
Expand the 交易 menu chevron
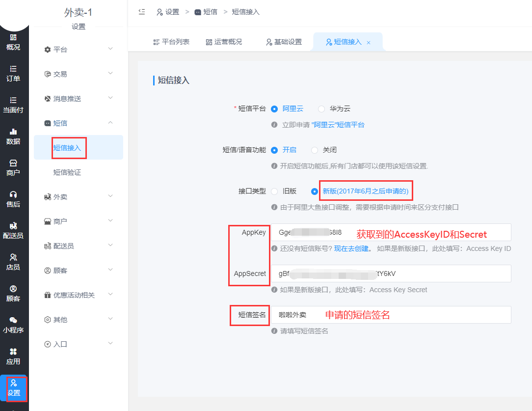point(110,73)
